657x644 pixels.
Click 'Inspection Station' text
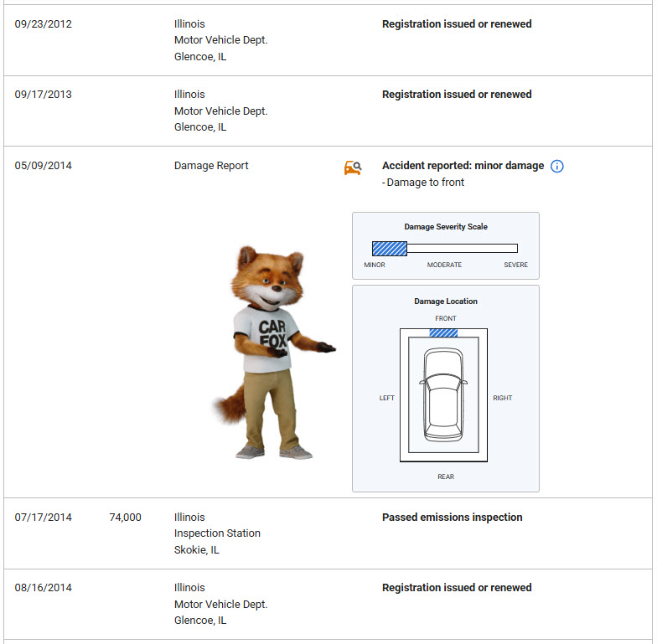[x=217, y=533]
